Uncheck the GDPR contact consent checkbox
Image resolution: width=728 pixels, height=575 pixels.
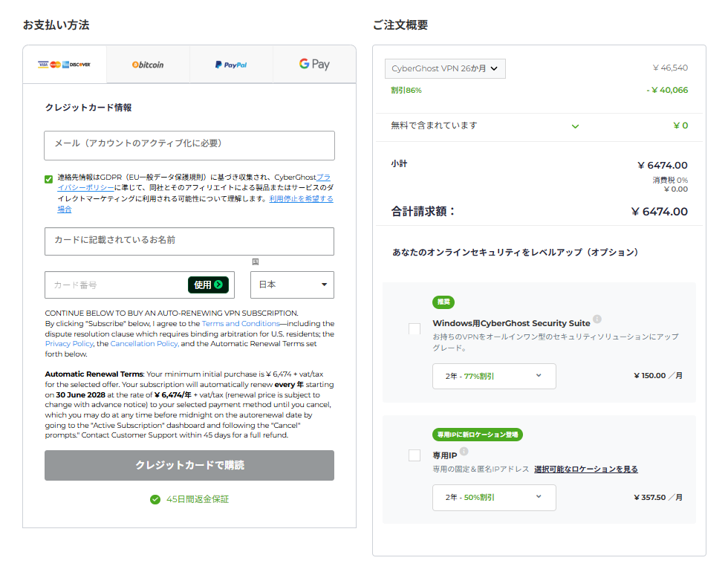tap(49, 179)
